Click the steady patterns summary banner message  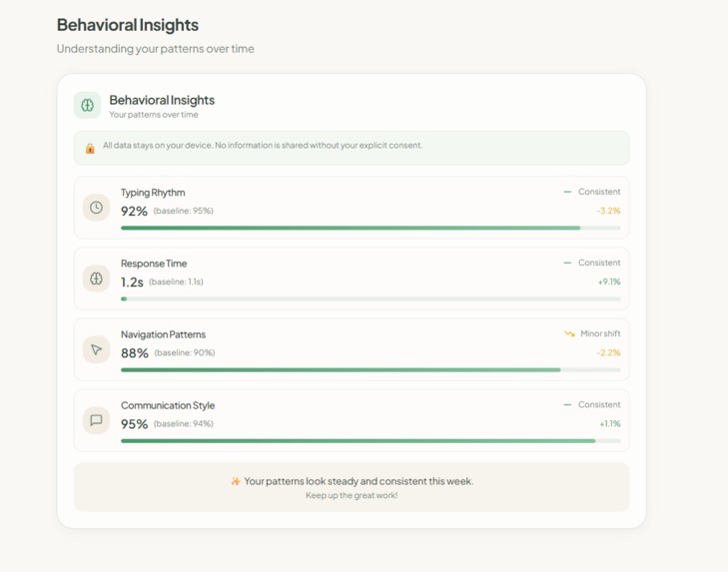coord(359,481)
